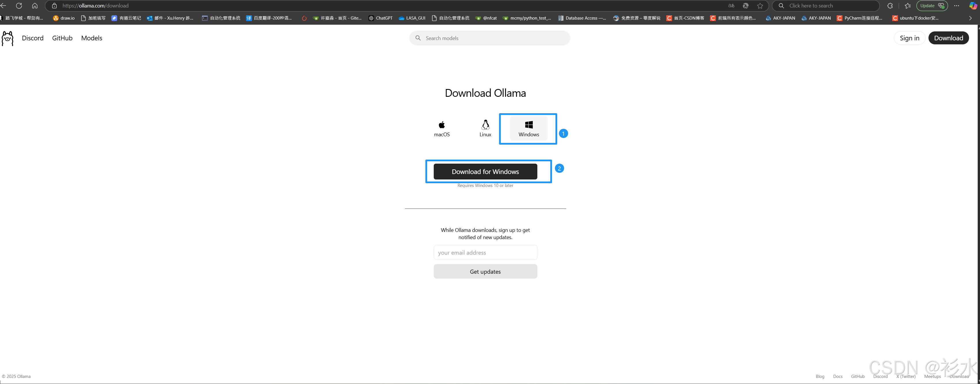Open the X (Twitter) link in the footer
This screenshot has height=384, width=980.
click(906, 377)
